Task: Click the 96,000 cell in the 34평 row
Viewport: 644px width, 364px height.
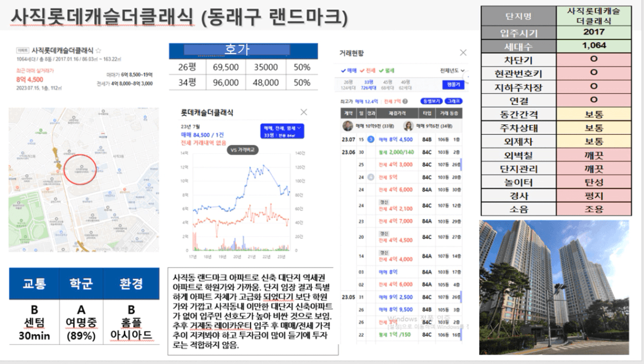Action: (226, 82)
